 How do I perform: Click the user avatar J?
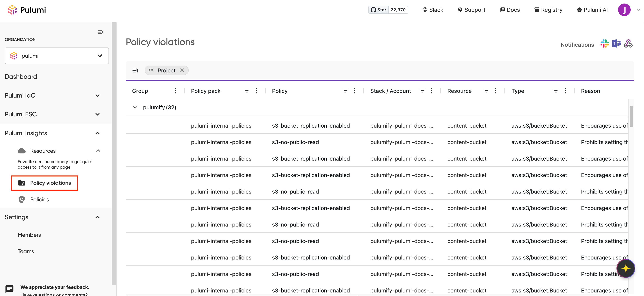[624, 10]
